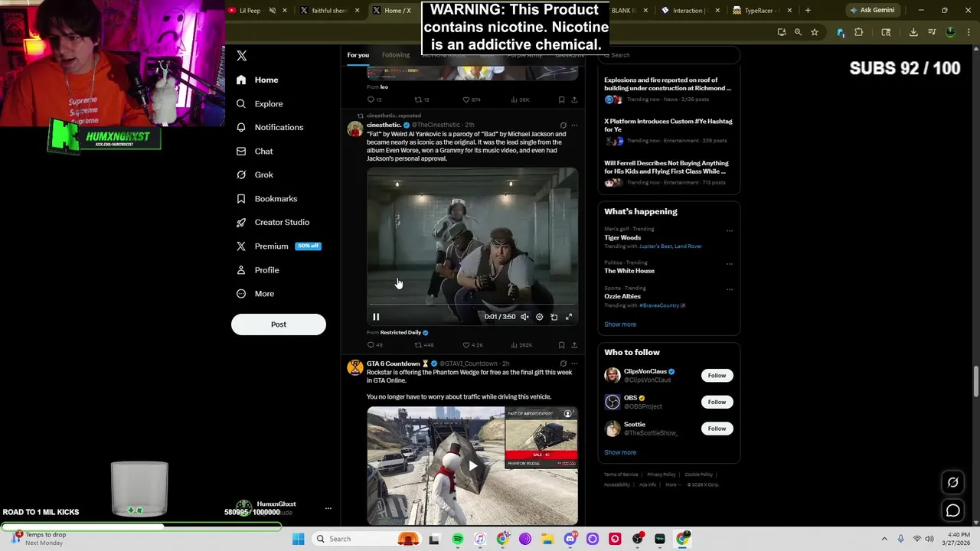Open Grok in the sidebar
The width and height of the screenshot is (980, 551).
tap(255, 174)
